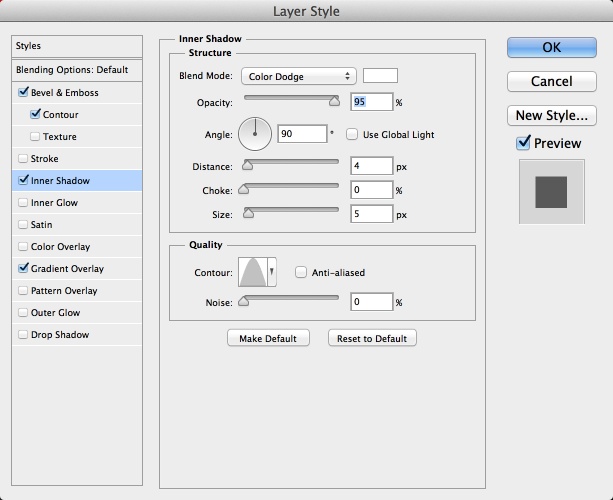
Task: Open the contour picker arrow
Action: 272,272
